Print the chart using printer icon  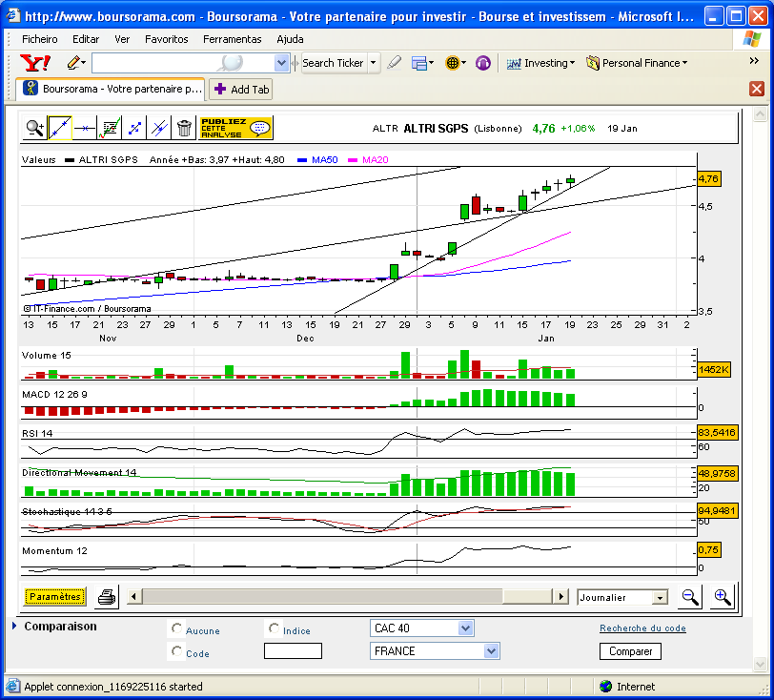pyautogui.click(x=107, y=597)
